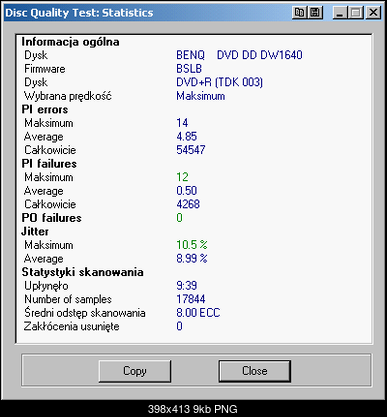Select the 'Wybrana prędkość' label
The image size is (387, 417).
[x=68, y=96]
